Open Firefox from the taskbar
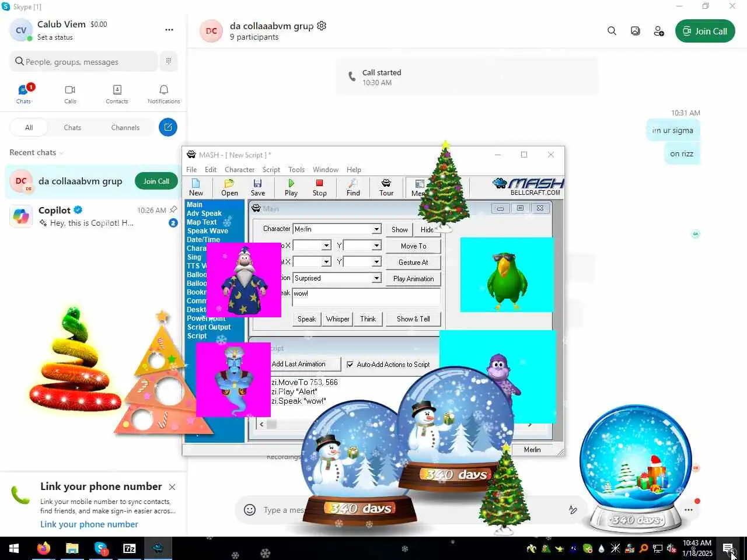The height and width of the screenshot is (560, 747). click(43, 548)
